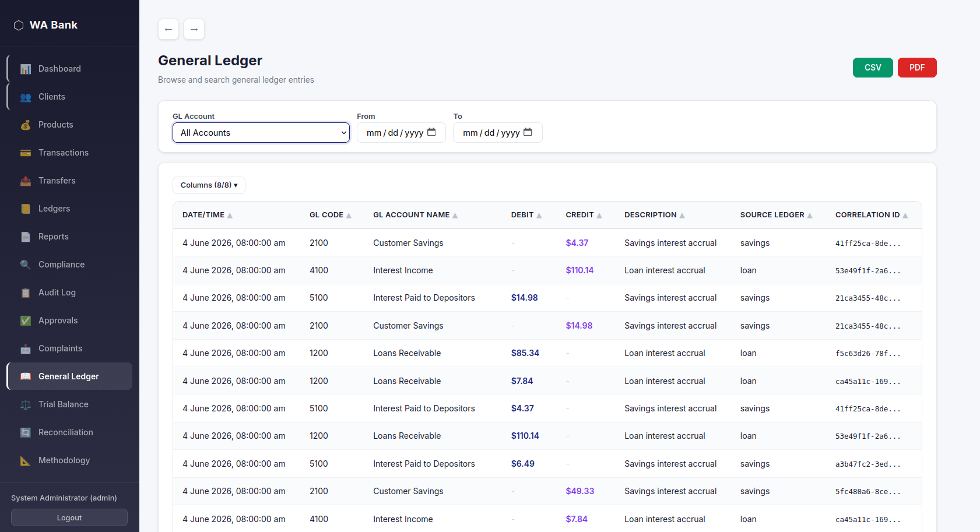Viewport: 980px width, 532px height.
Task: Click the Clients people icon
Action: (26, 97)
